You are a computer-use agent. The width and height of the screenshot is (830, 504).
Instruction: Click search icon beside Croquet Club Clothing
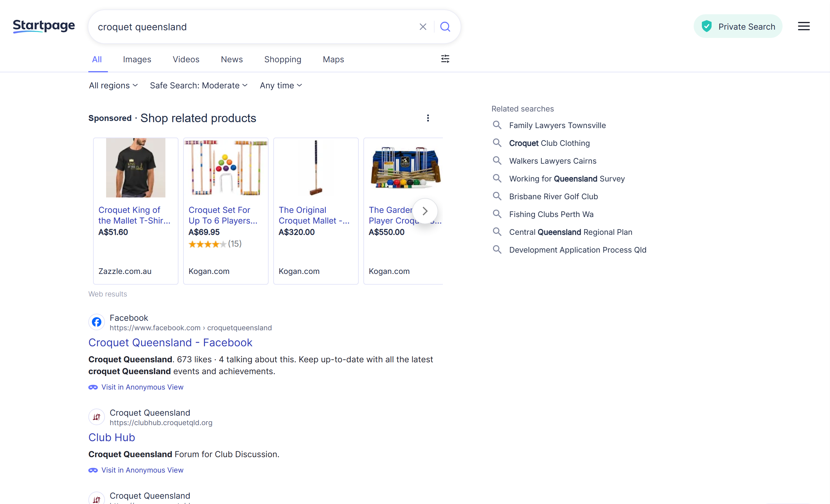click(497, 143)
